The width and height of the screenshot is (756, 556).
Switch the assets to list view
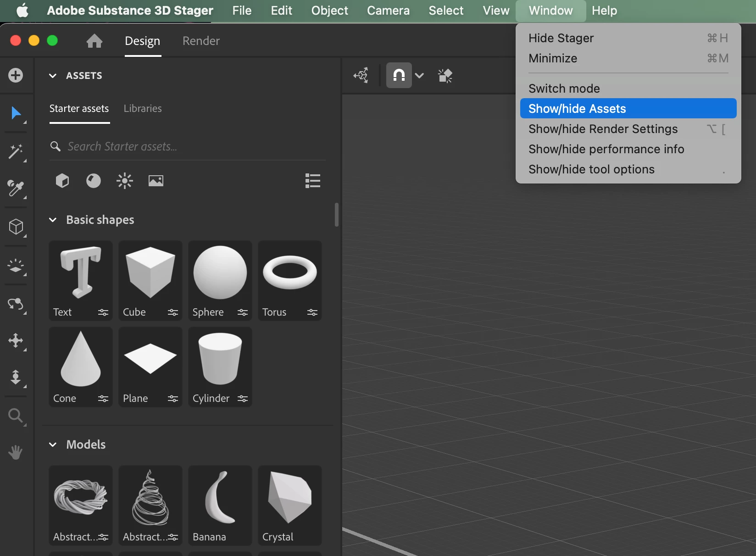pyautogui.click(x=313, y=181)
